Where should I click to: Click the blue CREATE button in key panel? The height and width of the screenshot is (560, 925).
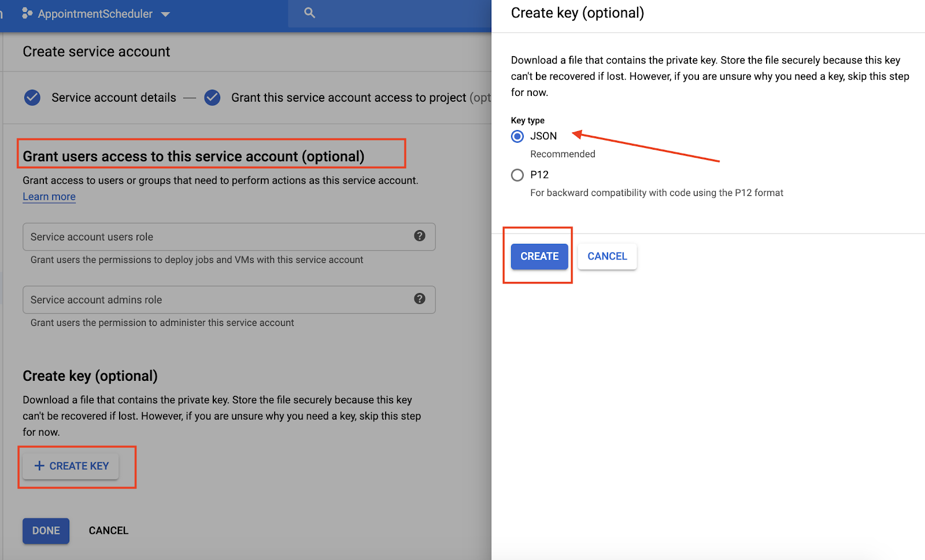click(x=539, y=257)
